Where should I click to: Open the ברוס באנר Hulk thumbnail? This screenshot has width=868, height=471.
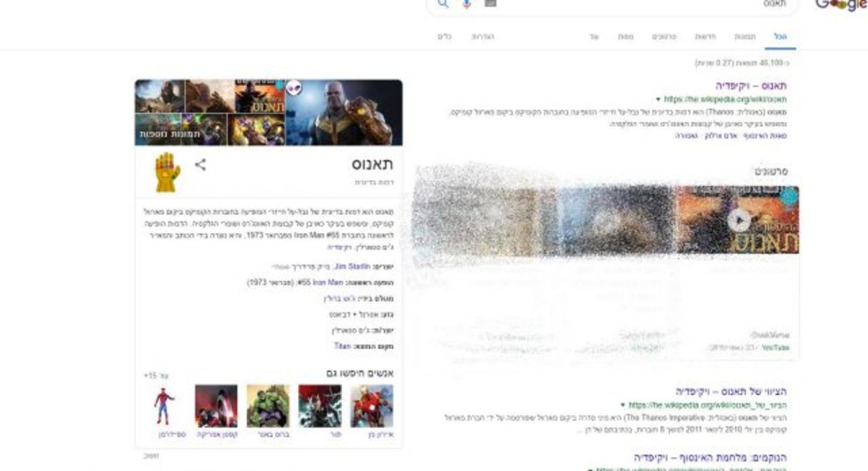[x=268, y=406]
